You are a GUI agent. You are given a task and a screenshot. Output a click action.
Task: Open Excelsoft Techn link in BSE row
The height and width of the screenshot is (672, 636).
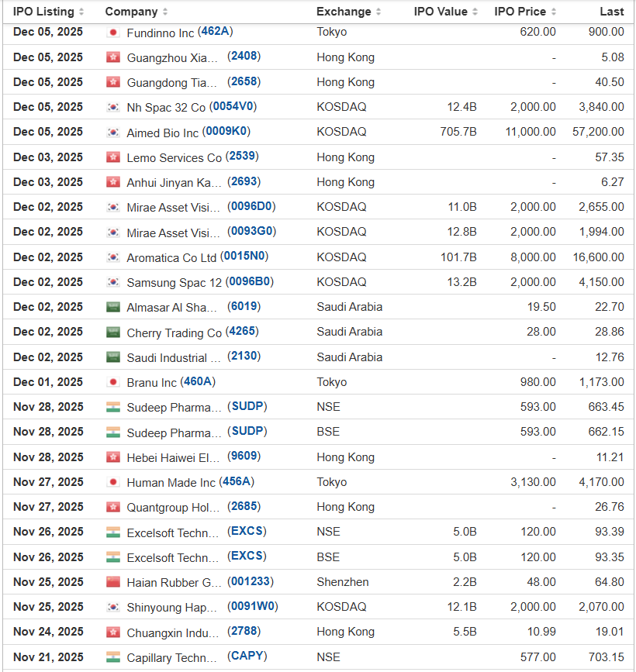(173, 558)
